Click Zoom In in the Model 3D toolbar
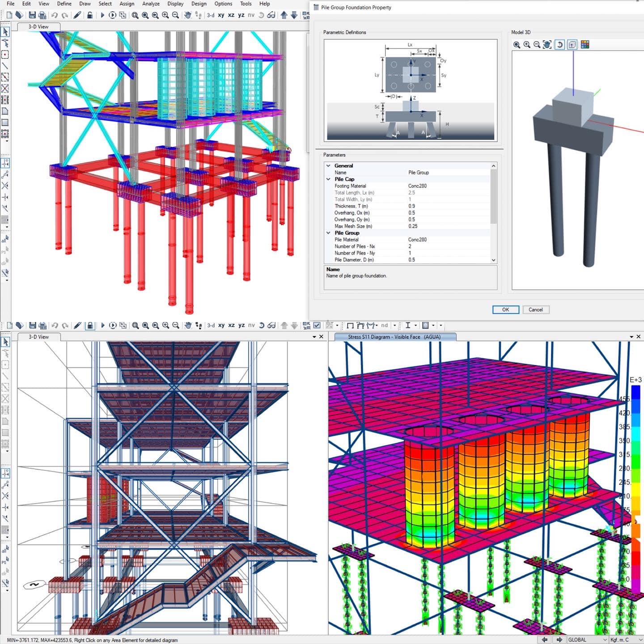The height and width of the screenshot is (644, 644). point(527,45)
